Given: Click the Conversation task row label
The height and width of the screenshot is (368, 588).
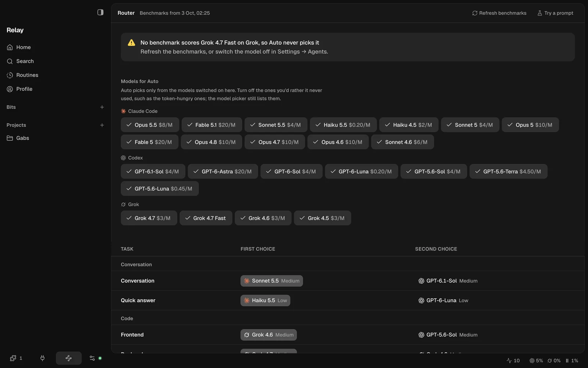Looking at the screenshot, I should 137,281.
